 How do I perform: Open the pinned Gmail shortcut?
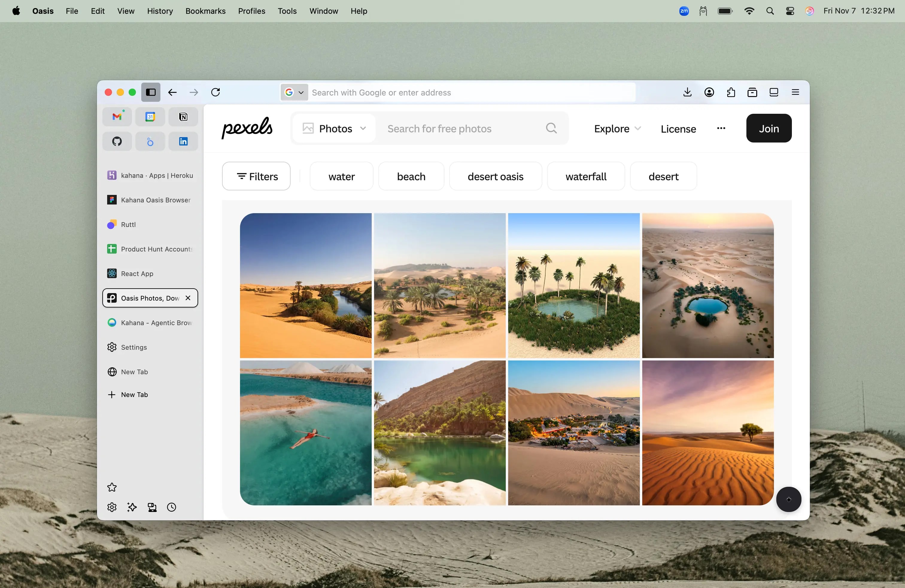coord(117,116)
